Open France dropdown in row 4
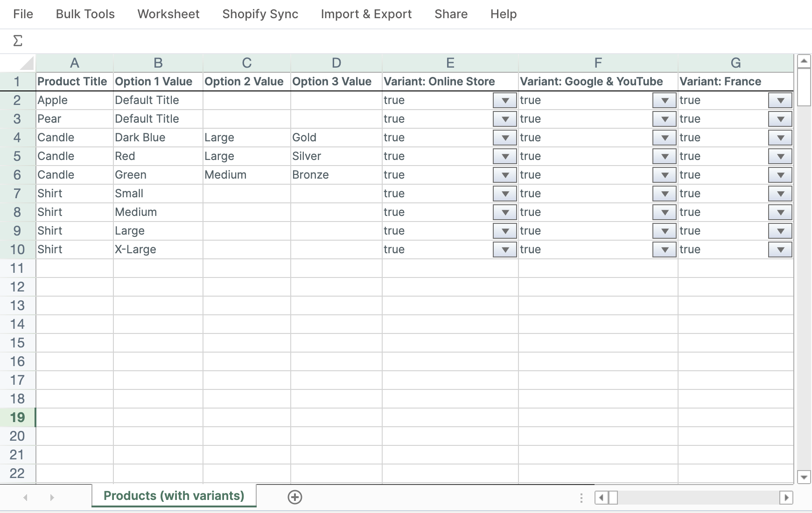812x513 pixels. tap(780, 138)
